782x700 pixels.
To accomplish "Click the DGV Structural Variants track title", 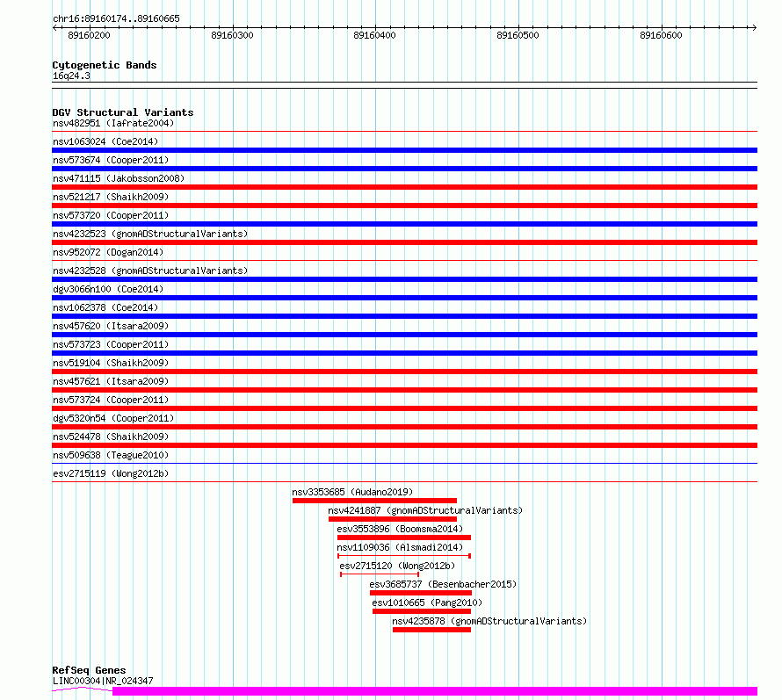I will point(123,112).
